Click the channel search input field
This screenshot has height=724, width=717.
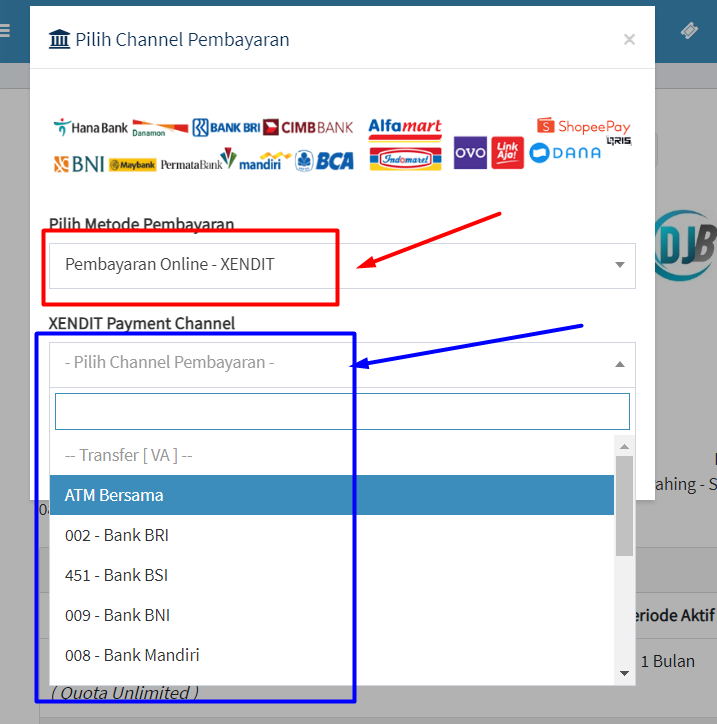tap(342, 411)
